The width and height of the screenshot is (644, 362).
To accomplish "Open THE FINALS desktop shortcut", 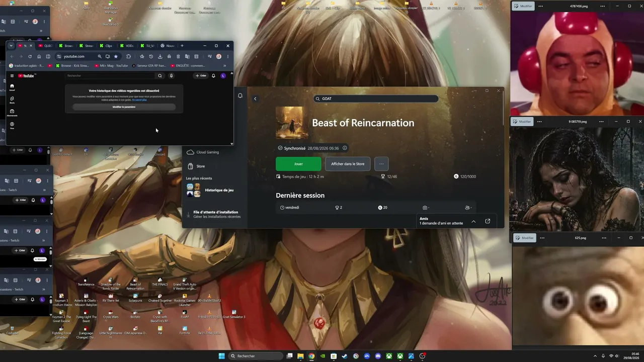I will pyautogui.click(x=160, y=282).
